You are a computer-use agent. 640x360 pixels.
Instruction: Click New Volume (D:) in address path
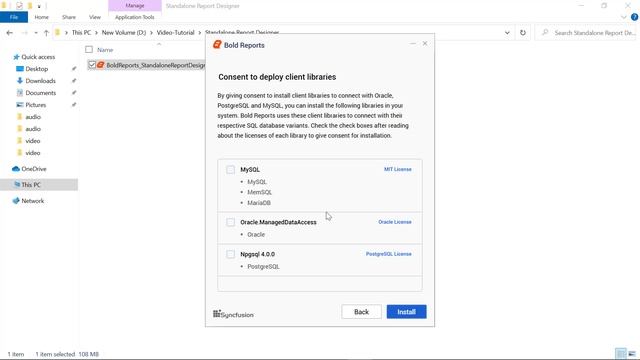pyautogui.click(x=124, y=33)
